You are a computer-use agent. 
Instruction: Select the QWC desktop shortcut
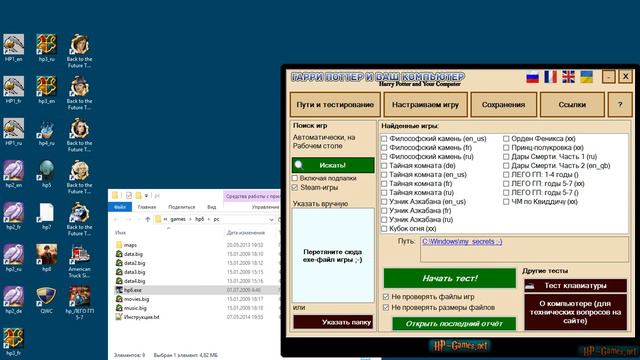pos(47,300)
